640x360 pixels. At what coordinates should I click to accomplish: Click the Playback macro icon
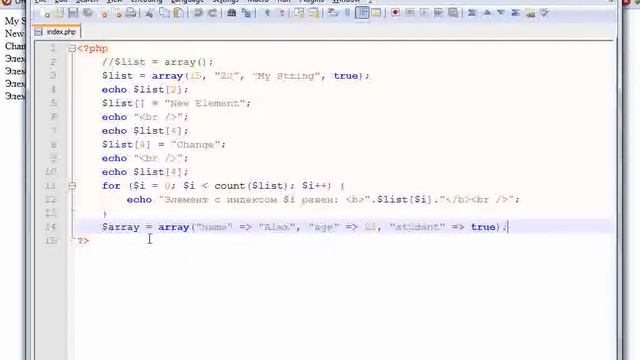[424, 13]
